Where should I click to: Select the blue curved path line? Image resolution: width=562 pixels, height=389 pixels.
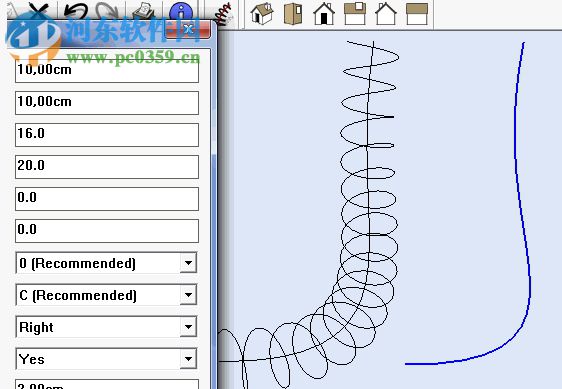[516, 143]
